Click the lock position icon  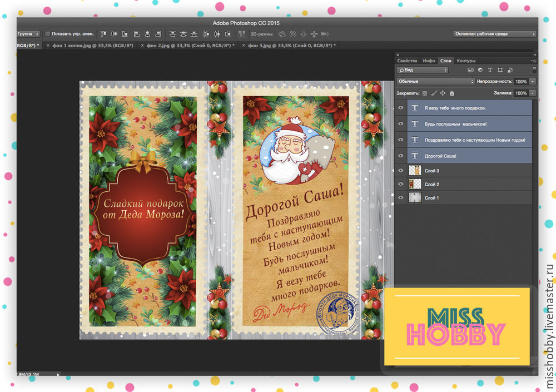[x=443, y=93]
